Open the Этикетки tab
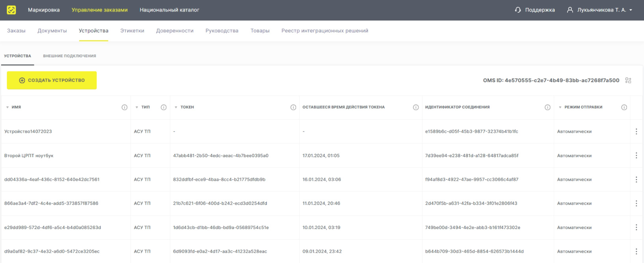The image size is (644, 263). 132,31
